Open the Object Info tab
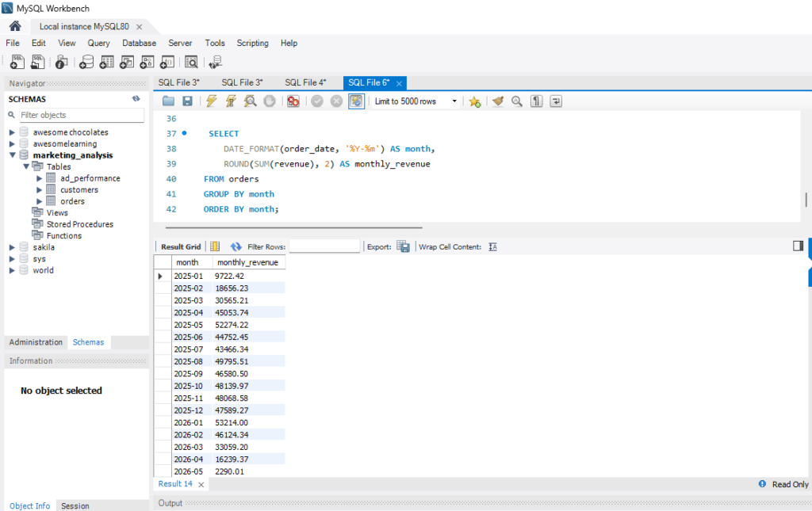 pyautogui.click(x=29, y=505)
